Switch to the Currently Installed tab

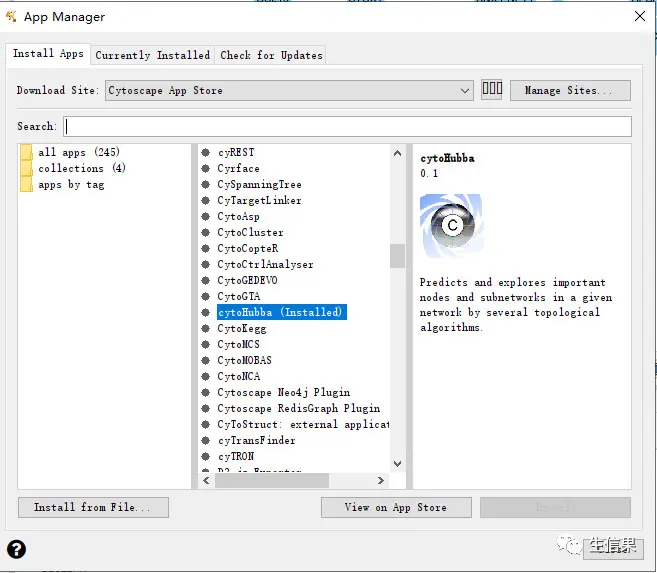(153, 55)
